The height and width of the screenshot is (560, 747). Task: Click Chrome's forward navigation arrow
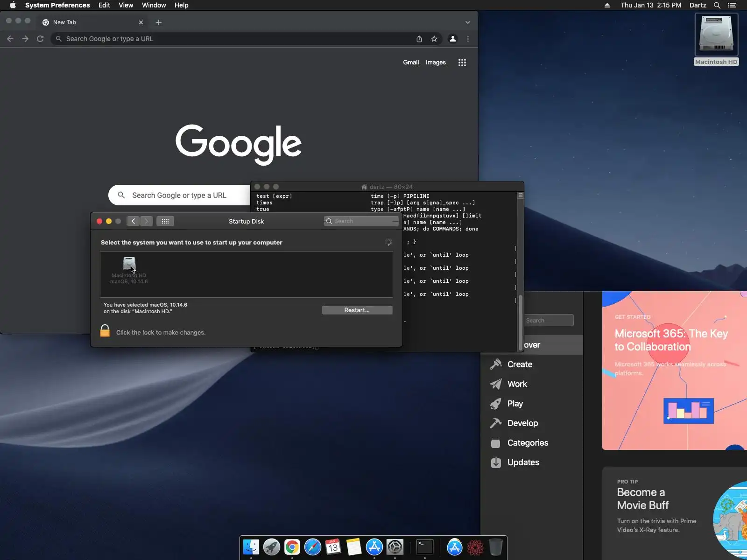pos(25,39)
